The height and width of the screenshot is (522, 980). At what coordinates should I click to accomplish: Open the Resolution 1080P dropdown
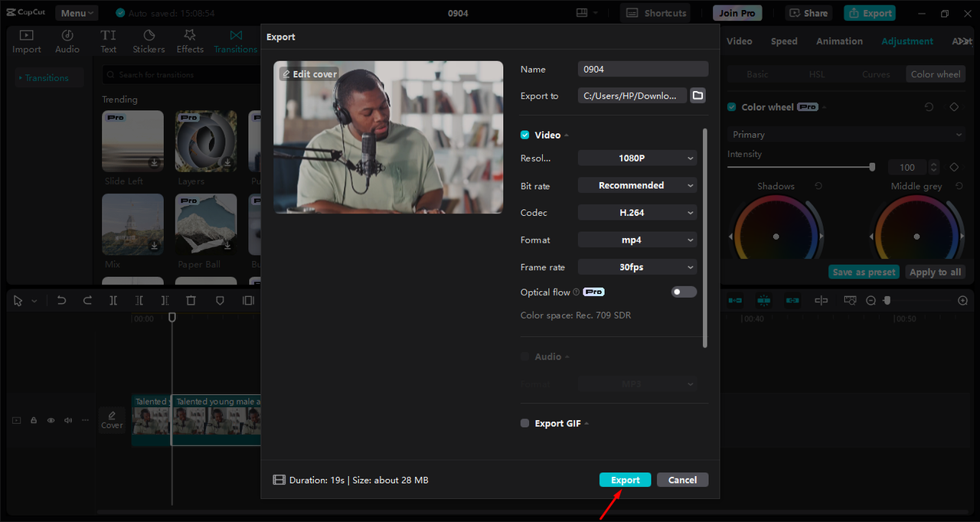pyautogui.click(x=638, y=158)
